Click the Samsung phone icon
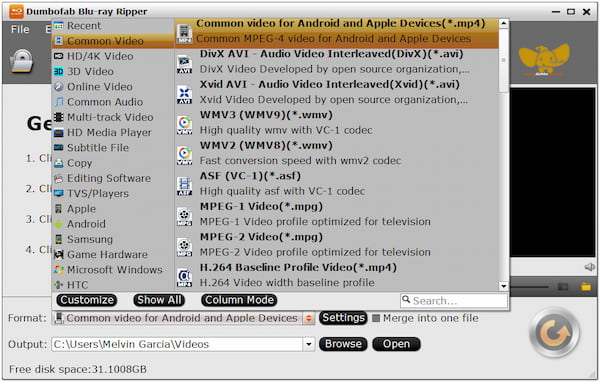600x382 pixels. pyautogui.click(x=59, y=239)
